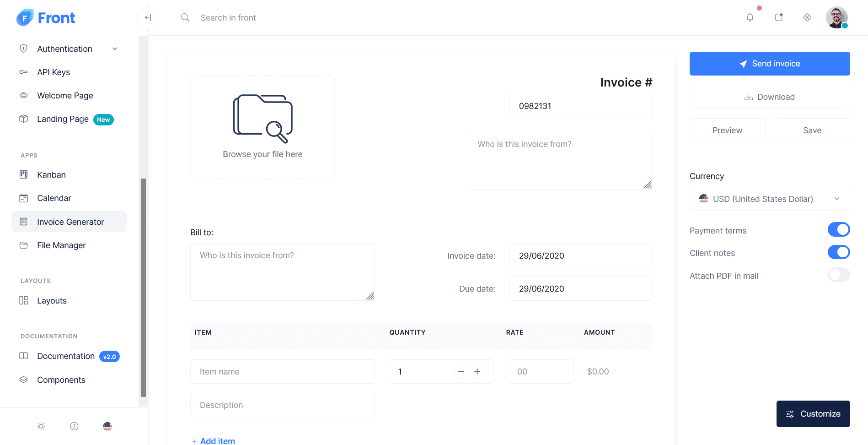Open File Manager
The height and width of the screenshot is (445, 868).
pyautogui.click(x=69, y=245)
